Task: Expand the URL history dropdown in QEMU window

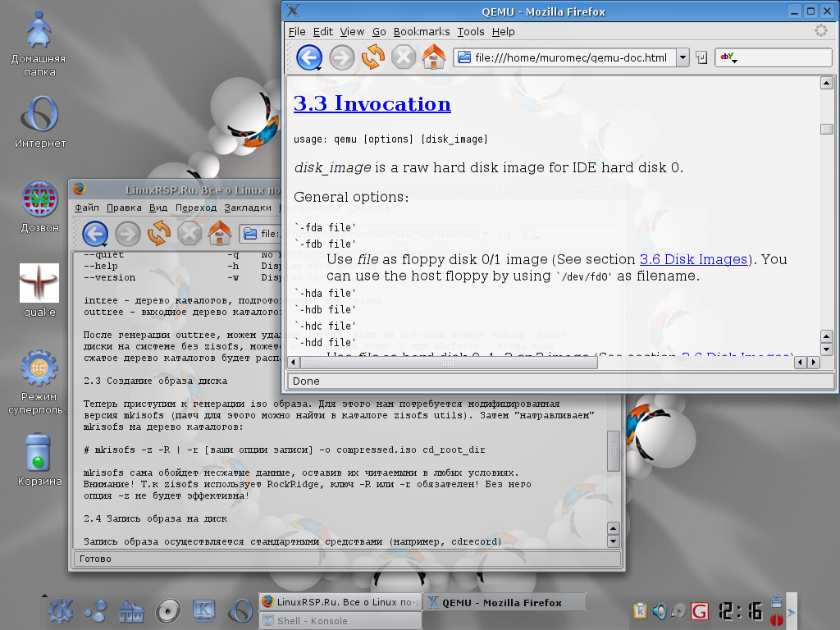Action: click(x=682, y=57)
